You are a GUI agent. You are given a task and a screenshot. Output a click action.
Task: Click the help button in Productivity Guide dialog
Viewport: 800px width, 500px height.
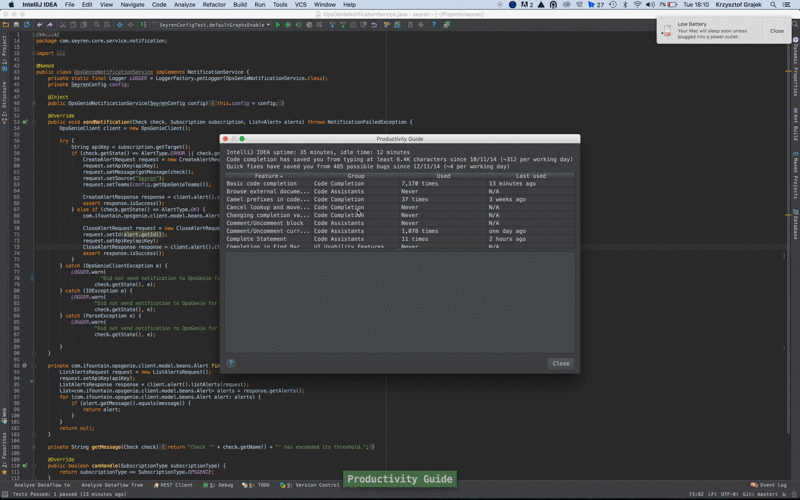(x=231, y=363)
